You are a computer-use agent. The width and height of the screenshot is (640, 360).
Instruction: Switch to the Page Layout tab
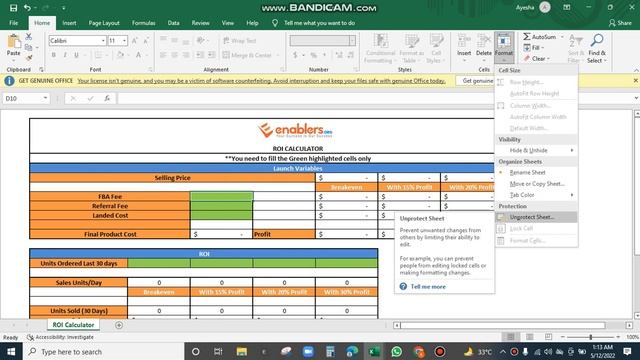[x=104, y=23]
